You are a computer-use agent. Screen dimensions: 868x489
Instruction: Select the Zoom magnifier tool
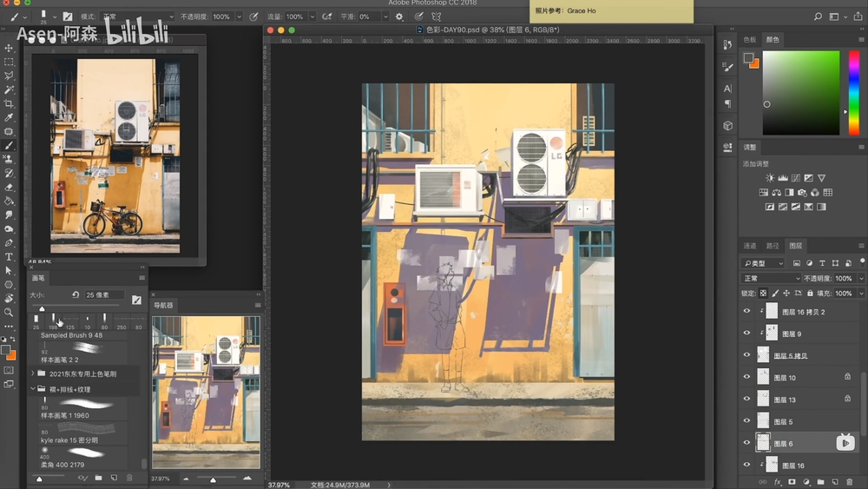click(x=9, y=313)
